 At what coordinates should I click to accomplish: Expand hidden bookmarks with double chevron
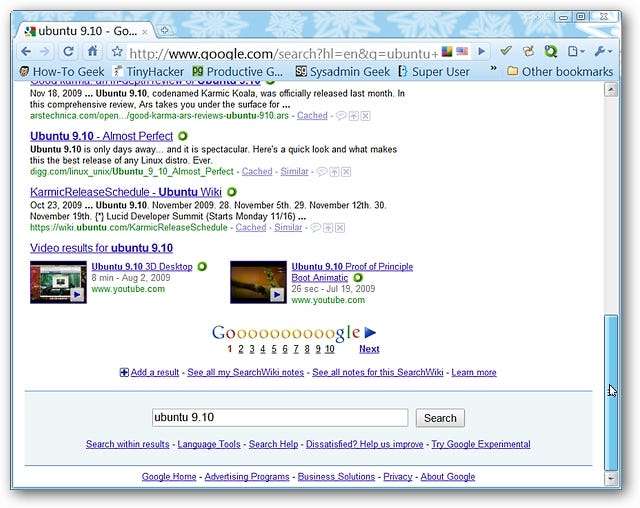click(493, 69)
